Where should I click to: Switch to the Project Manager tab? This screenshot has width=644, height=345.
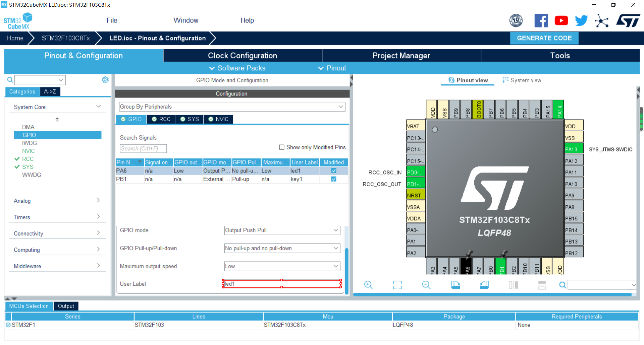pos(401,56)
